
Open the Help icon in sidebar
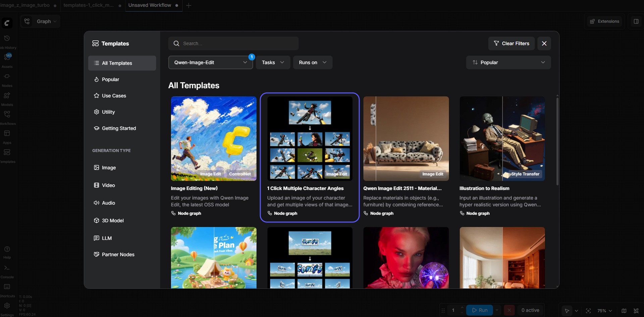[x=7, y=249]
